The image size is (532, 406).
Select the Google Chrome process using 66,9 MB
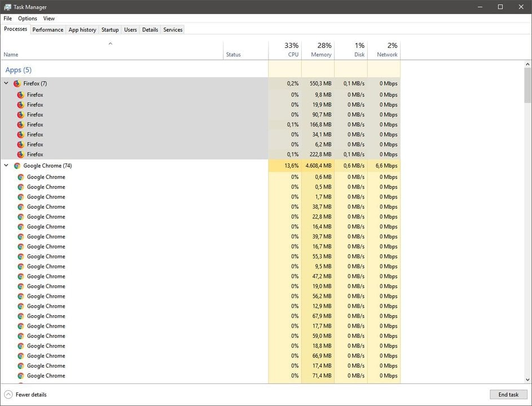coord(200,356)
